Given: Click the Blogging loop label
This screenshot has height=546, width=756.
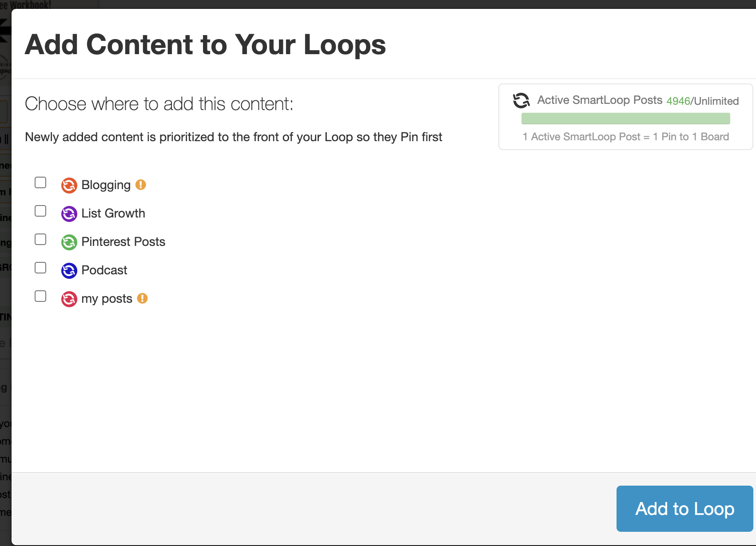Looking at the screenshot, I should click(106, 185).
